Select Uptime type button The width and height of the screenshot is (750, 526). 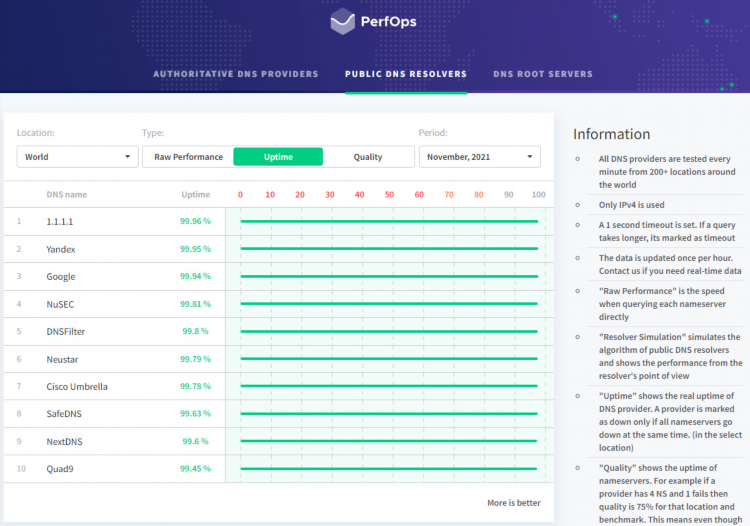pos(278,157)
